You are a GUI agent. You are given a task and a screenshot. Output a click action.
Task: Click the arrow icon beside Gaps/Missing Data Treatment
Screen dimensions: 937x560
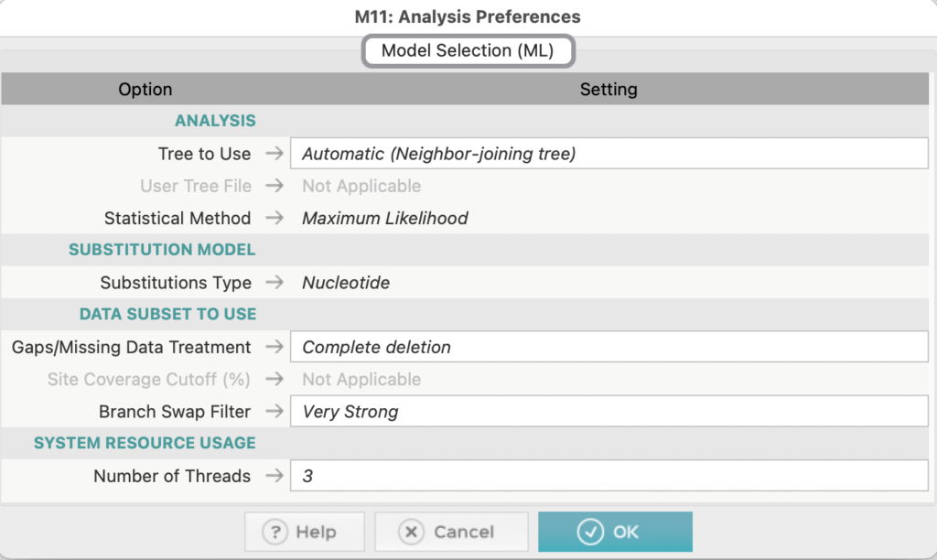(x=275, y=347)
